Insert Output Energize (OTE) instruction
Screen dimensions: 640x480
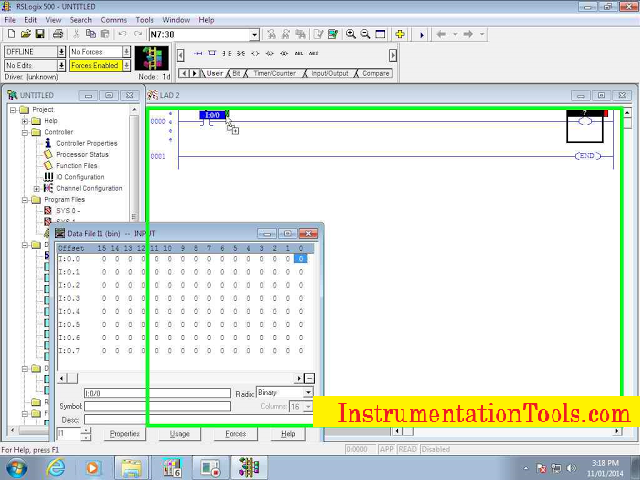coord(255,53)
